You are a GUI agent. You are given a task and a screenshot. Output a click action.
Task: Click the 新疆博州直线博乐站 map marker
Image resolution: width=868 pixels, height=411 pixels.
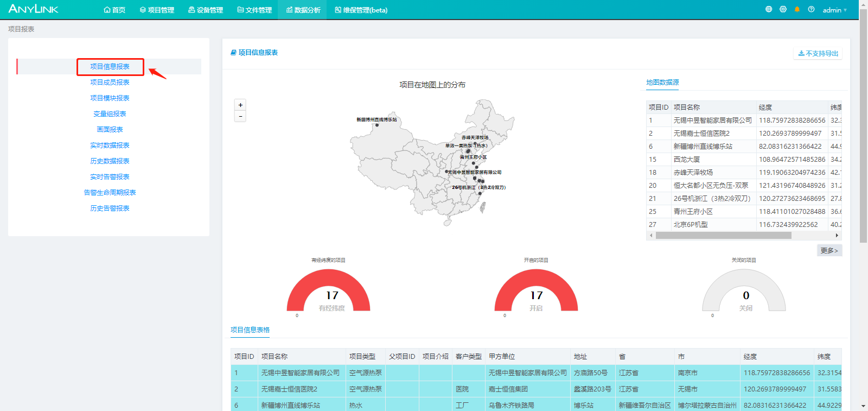(377, 125)
